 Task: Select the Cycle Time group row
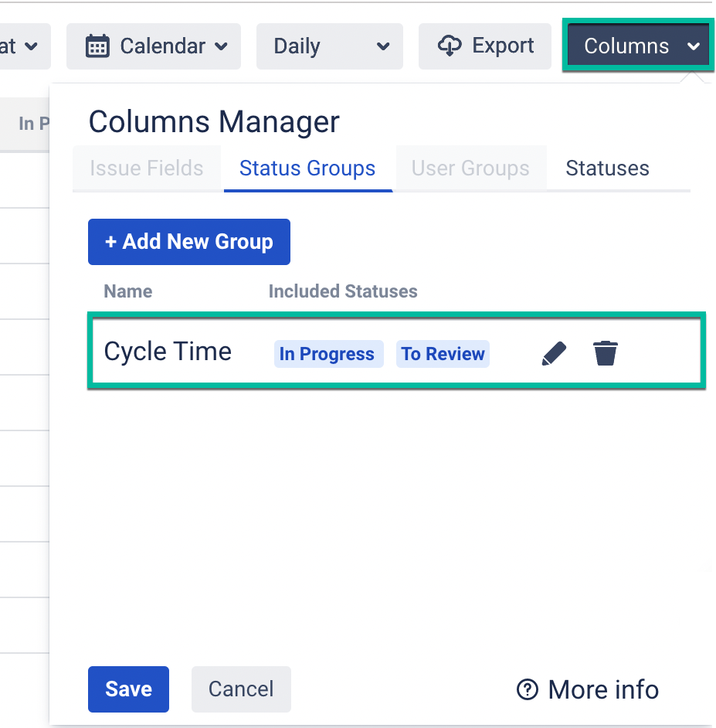point(167,351)
